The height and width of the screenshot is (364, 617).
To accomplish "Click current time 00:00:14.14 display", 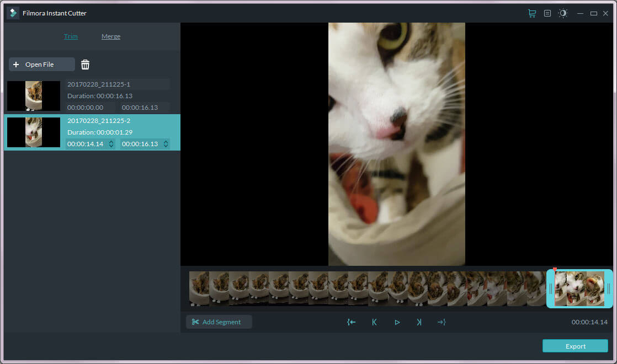I will (589, 322).
